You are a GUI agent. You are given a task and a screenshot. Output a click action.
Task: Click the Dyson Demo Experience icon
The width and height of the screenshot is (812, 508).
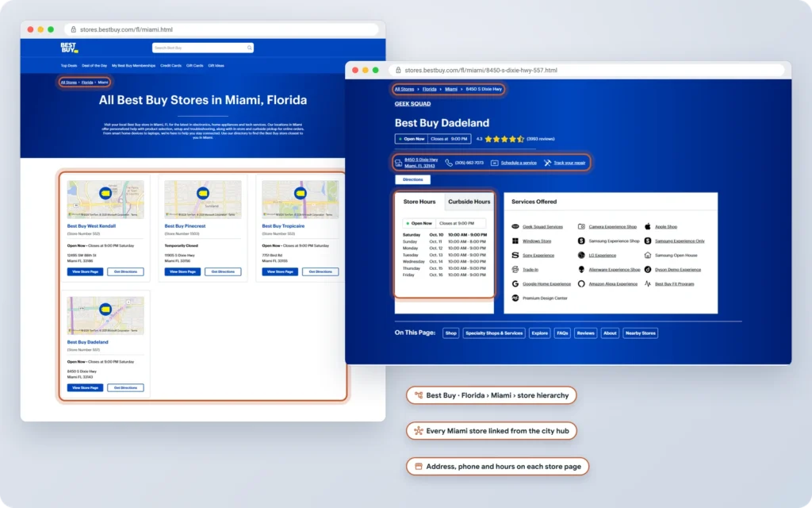647,270
